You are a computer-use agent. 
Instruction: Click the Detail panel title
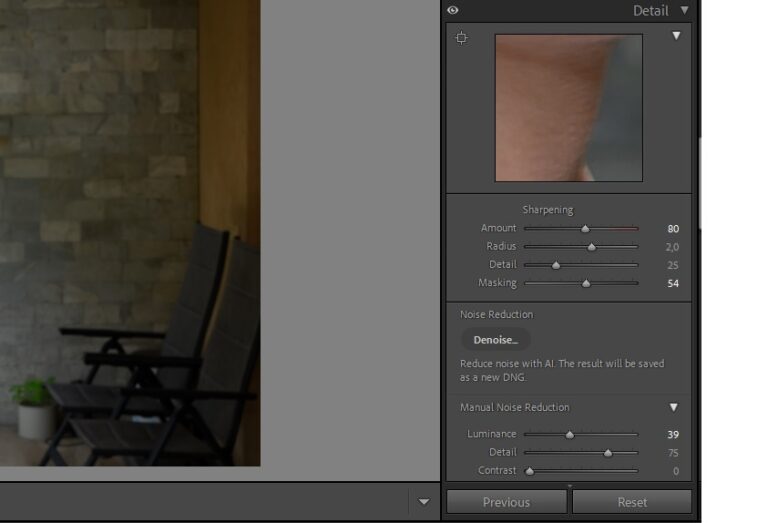(x=650, y=10)
